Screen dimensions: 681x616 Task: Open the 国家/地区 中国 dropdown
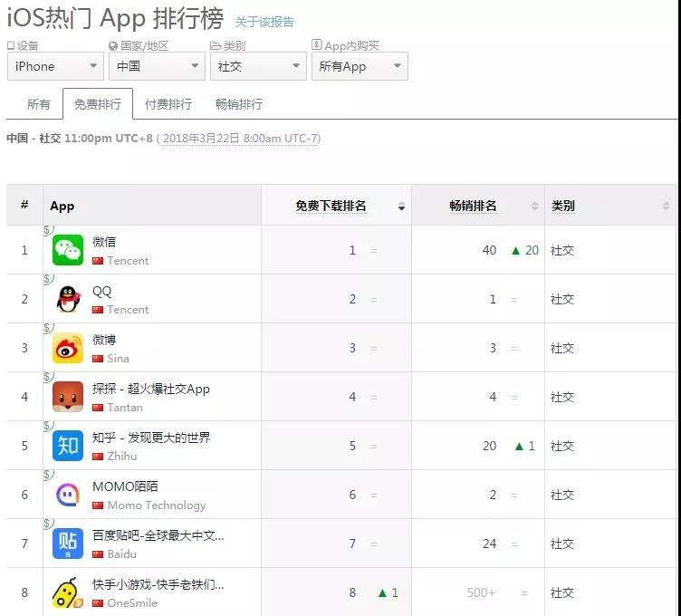point(157,66)
